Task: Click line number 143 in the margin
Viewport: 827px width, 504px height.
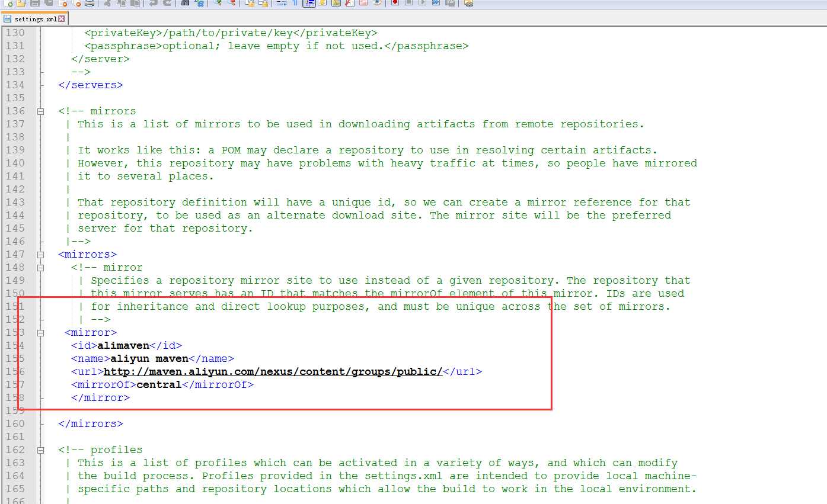Action: [15, 202]
